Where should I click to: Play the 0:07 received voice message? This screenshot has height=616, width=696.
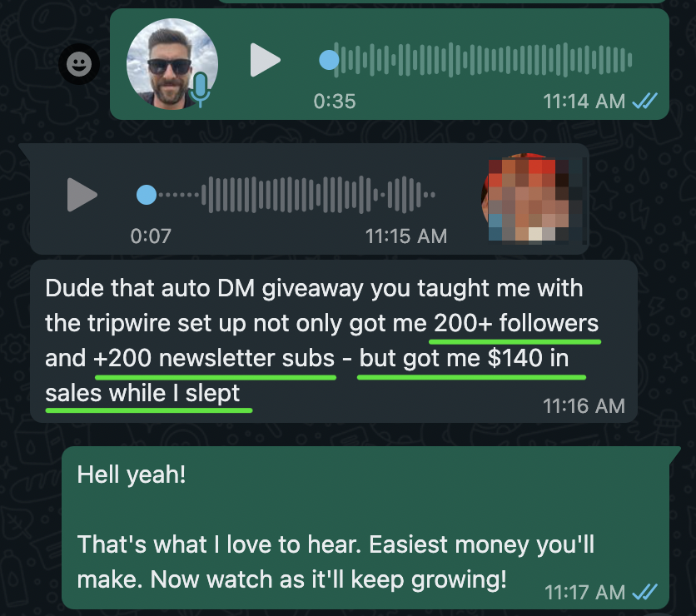pyautogui.click(x=82, y=195)
